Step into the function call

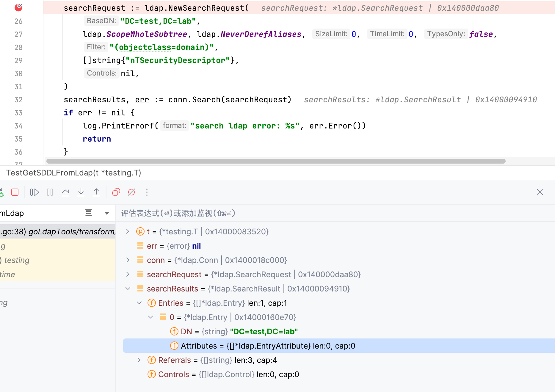pyautogui.click(x=81, y=192)
